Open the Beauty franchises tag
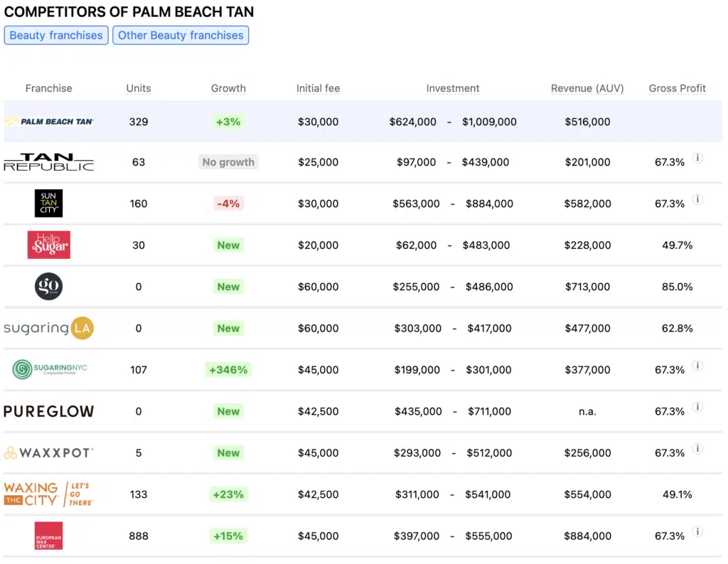Image resolution: width=728 pixels, height=564 pixels. (56, 36)
